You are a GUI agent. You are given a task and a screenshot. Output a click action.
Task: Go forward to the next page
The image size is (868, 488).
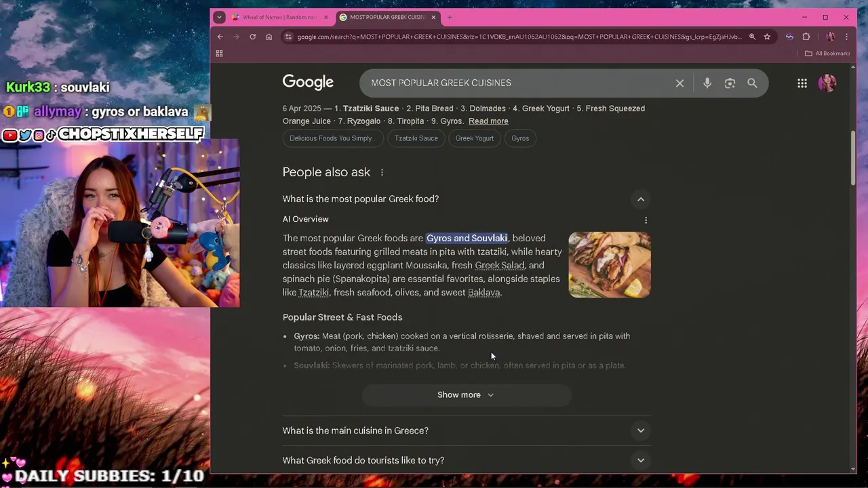[x=236, y=37]
